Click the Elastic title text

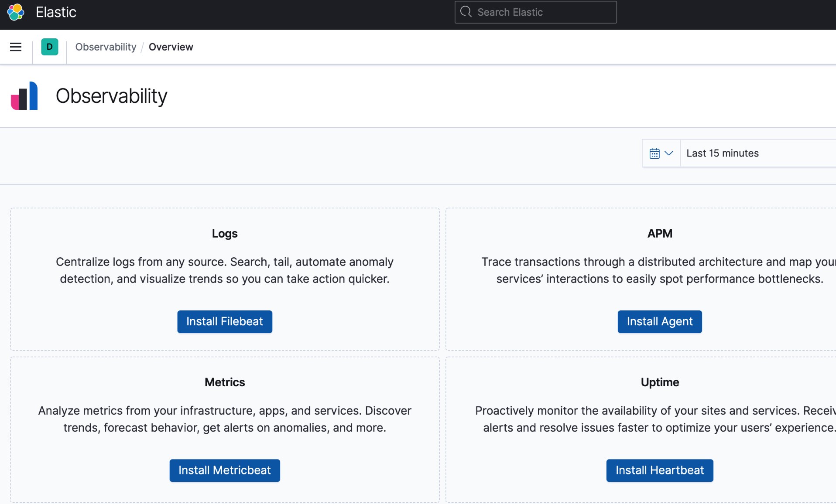(56, 12)
